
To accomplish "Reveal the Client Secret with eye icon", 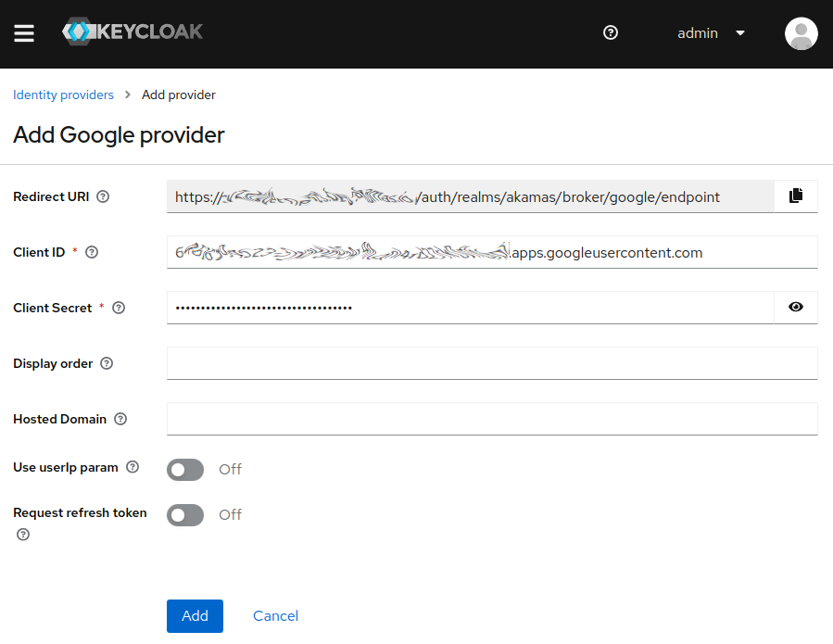I will (x=795, y=308).
